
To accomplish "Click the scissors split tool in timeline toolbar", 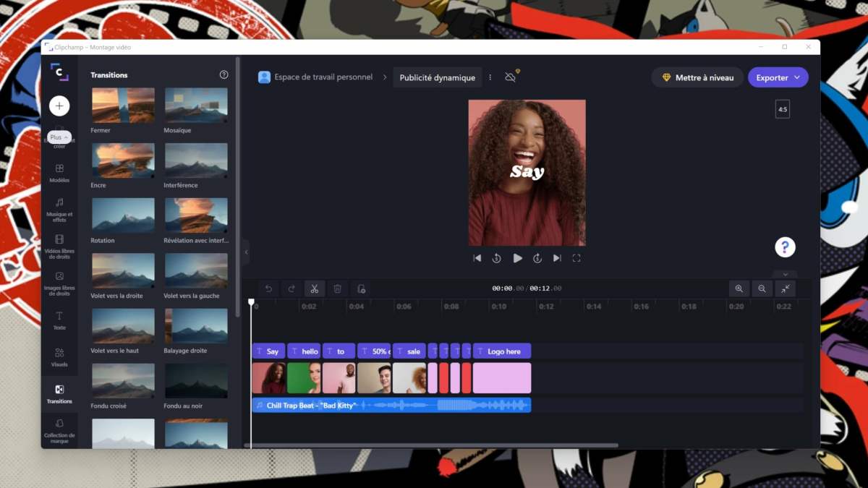I will click(315, 288).
